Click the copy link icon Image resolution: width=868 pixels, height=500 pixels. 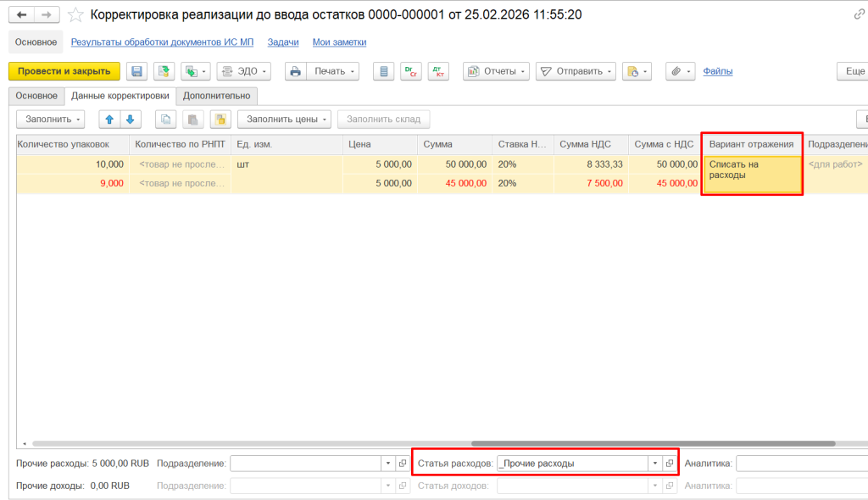click(860, 15)
